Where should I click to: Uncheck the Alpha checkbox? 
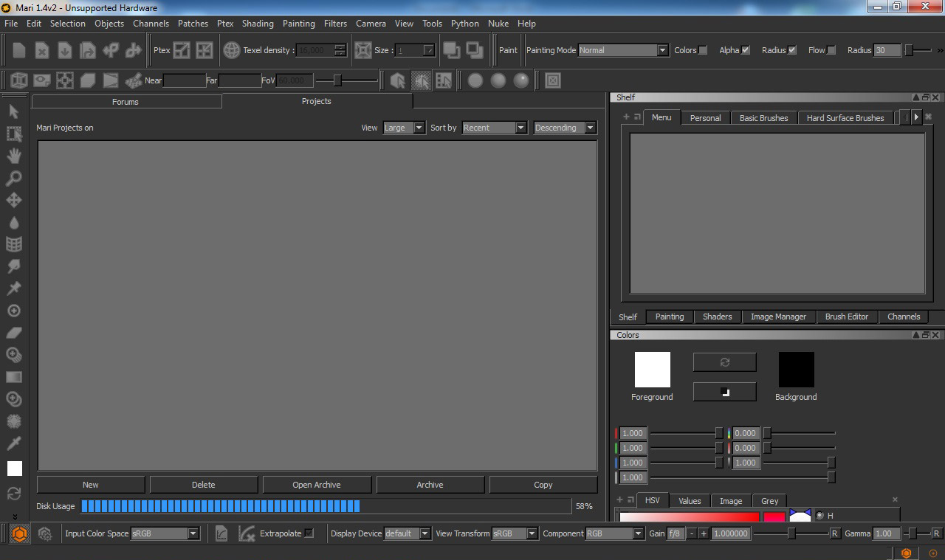(746, 50)
